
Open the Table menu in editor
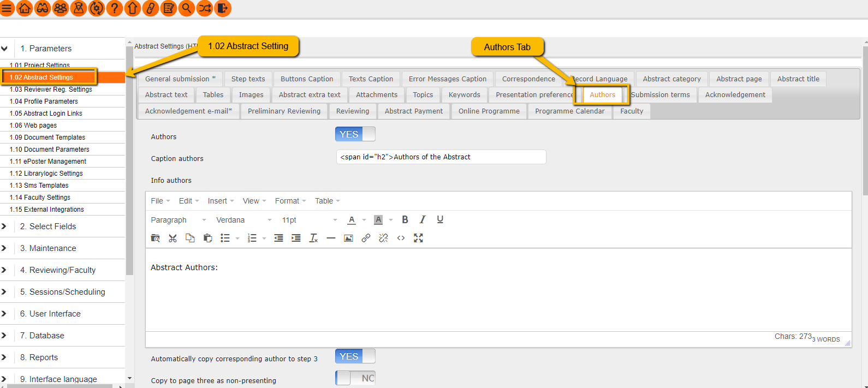click(327, 201)
